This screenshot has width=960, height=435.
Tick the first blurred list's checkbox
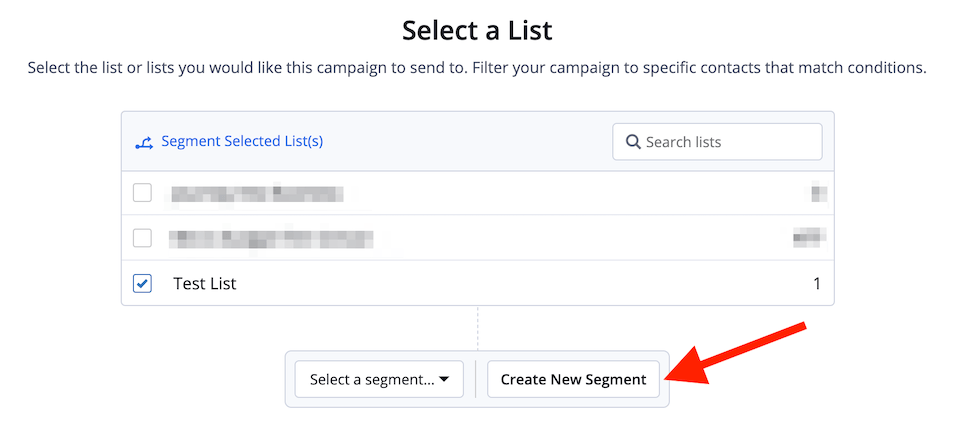click(x=142, y=193)
